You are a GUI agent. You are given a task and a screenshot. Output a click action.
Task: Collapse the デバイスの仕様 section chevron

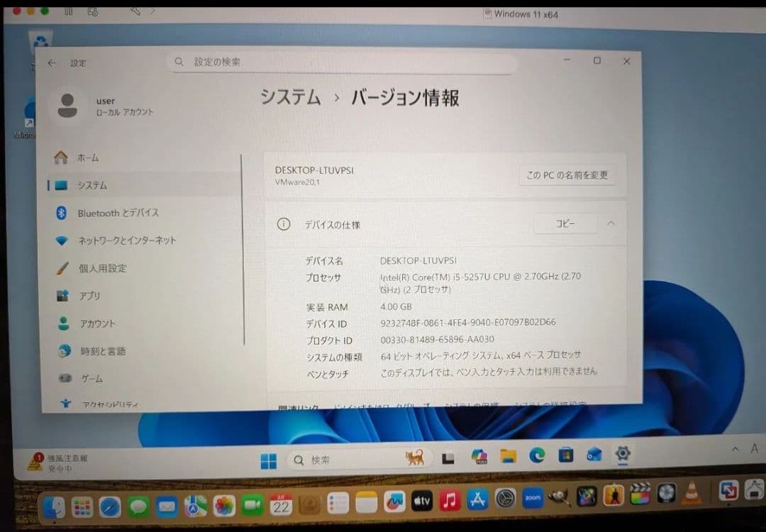[x=611, y=223]
